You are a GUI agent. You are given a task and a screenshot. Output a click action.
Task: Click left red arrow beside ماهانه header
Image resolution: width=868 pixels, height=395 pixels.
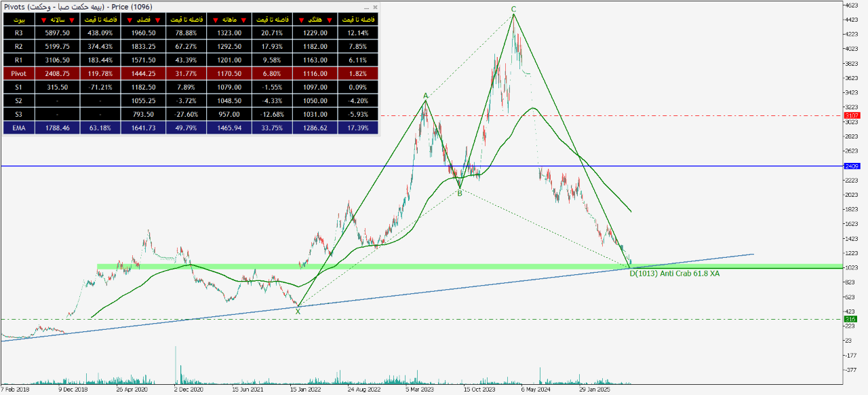(x=215, y=20)
